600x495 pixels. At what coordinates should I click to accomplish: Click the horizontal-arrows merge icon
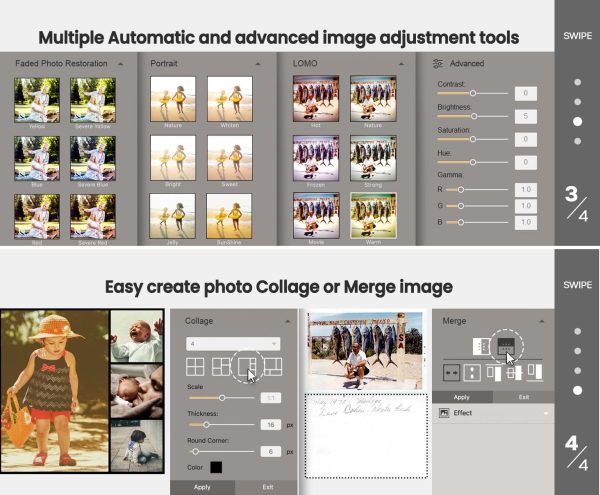[x=452, y=371]
